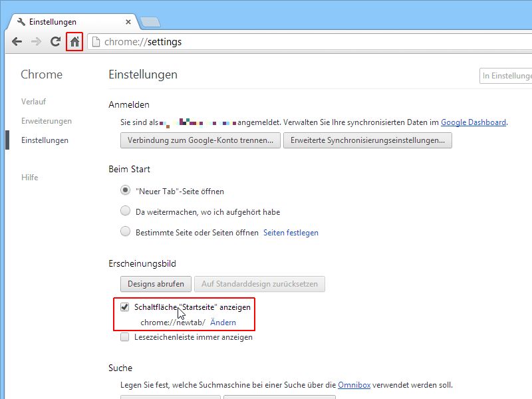Image resolution: width=532 pixels, height=399 pixels.
Task: Select "Neuer Tab"-Seite öffnen radio
Action: [x=125, y=190]
